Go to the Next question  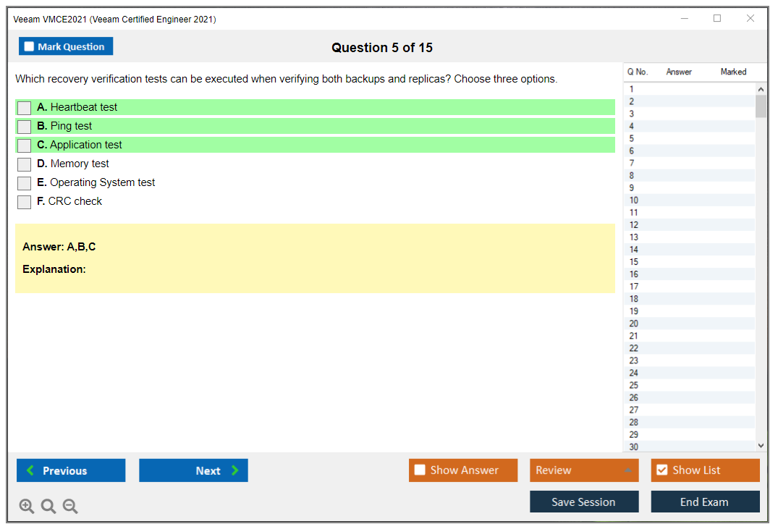(x=193, y=470)
